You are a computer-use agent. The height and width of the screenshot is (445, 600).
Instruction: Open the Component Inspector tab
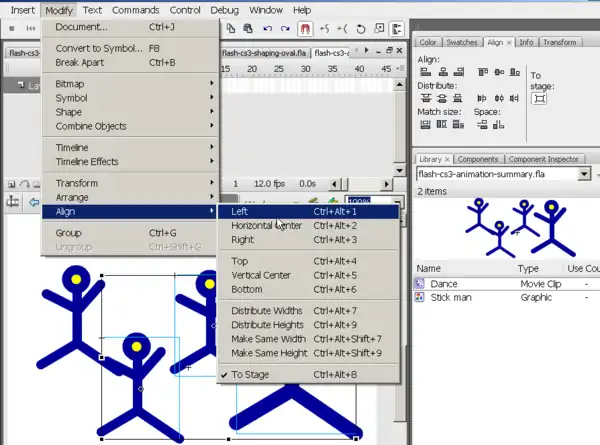[x=542, y=159]
